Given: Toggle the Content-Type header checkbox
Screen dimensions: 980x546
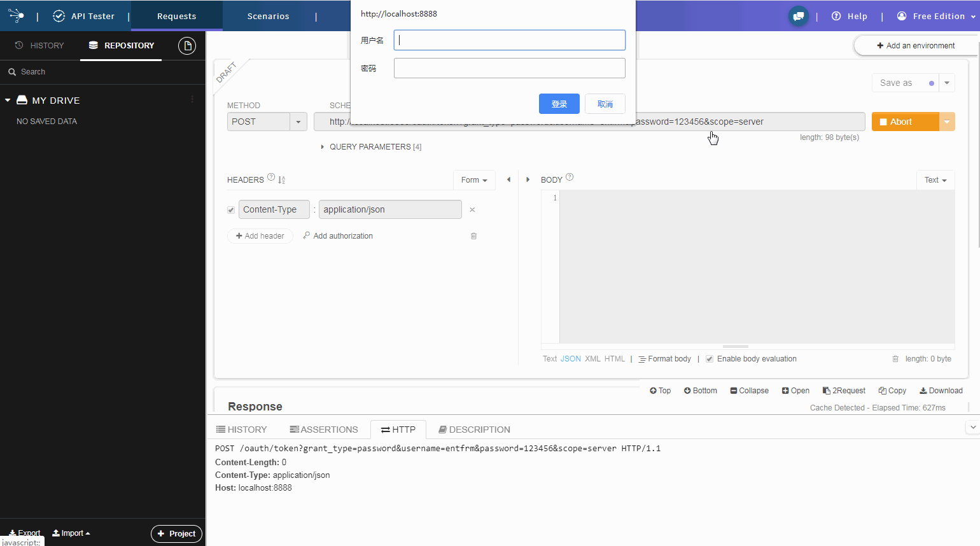Looking at the screenshot, I should 231,210.
